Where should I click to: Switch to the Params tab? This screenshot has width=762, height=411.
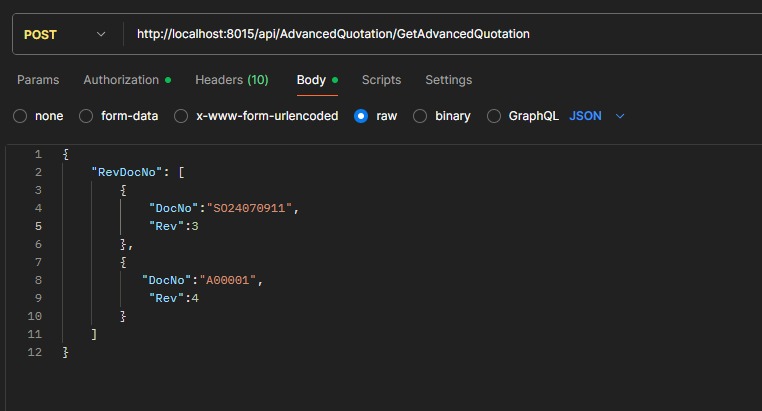click(38, 80)
